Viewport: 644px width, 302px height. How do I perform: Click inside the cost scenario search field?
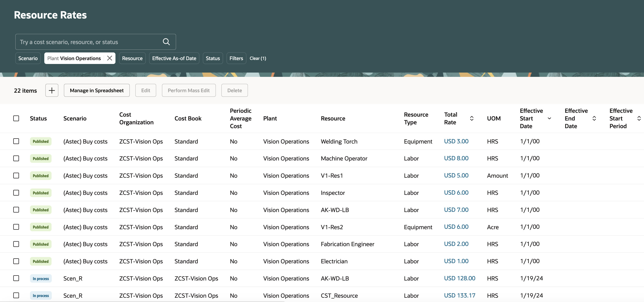click(x=87, y=42)
